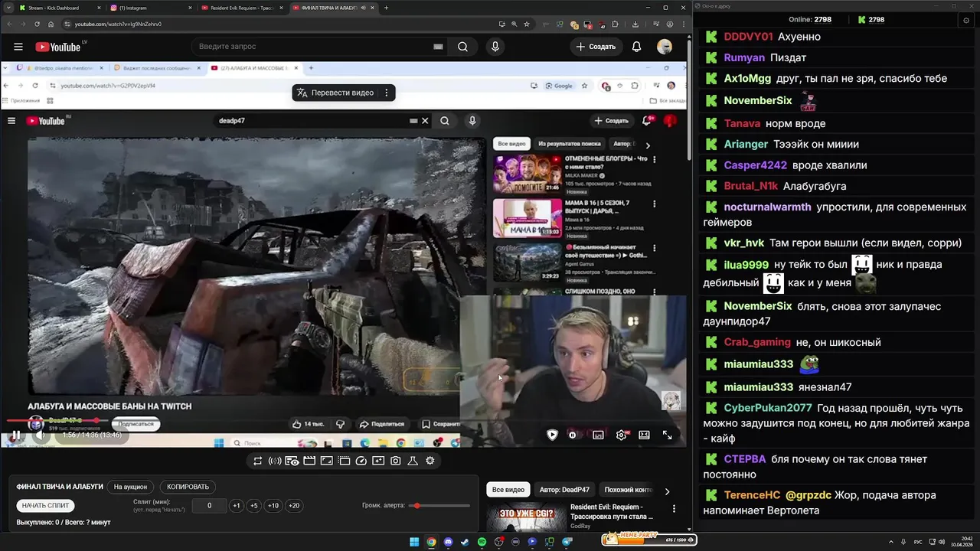Enter fullscreen in the video player
The height and width of the screenshot is (551, 980).
(667, 435)
